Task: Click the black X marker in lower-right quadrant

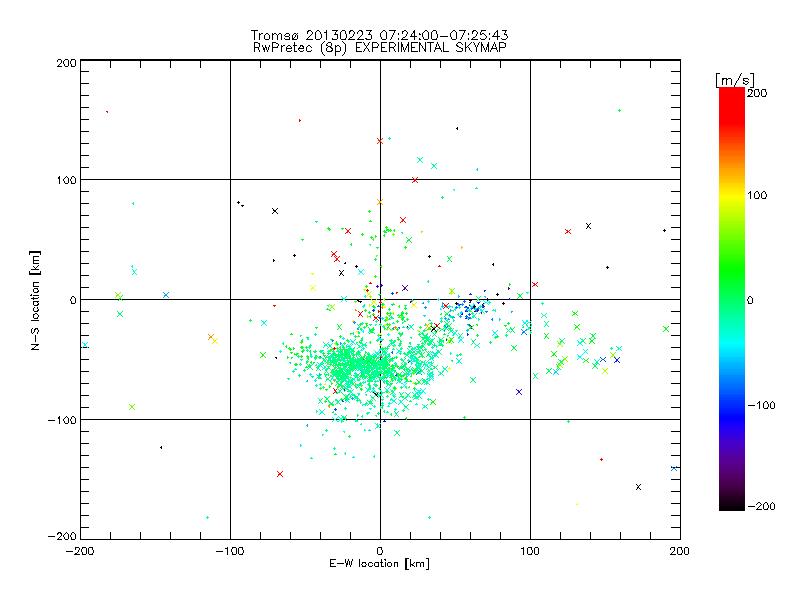Action: tap(638, 487)
